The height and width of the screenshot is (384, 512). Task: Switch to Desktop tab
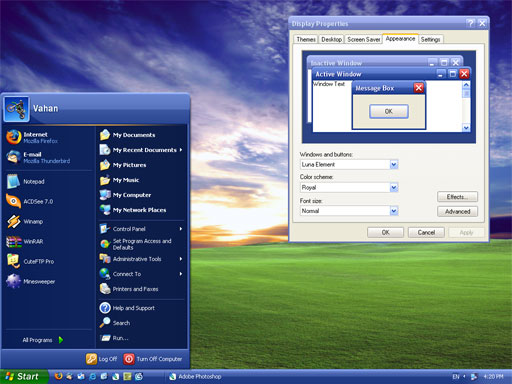coord(331,39)
